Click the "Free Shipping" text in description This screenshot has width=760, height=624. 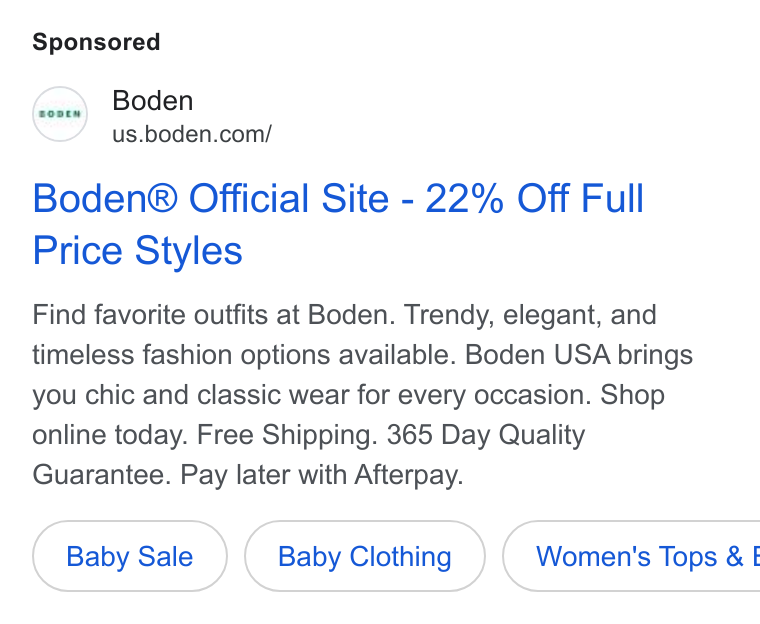[287, 435]
